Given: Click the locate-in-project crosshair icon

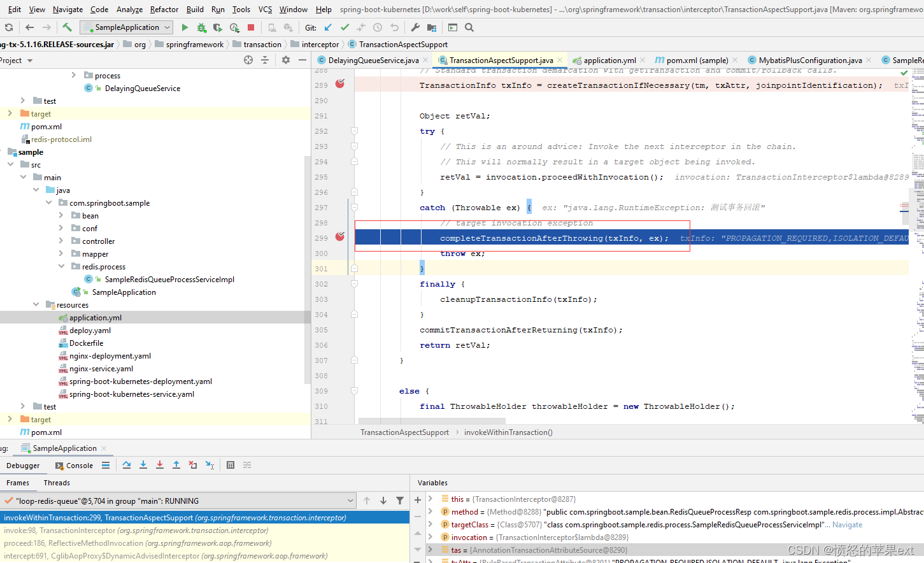Looking at the screenshot, I should [248, 60].
